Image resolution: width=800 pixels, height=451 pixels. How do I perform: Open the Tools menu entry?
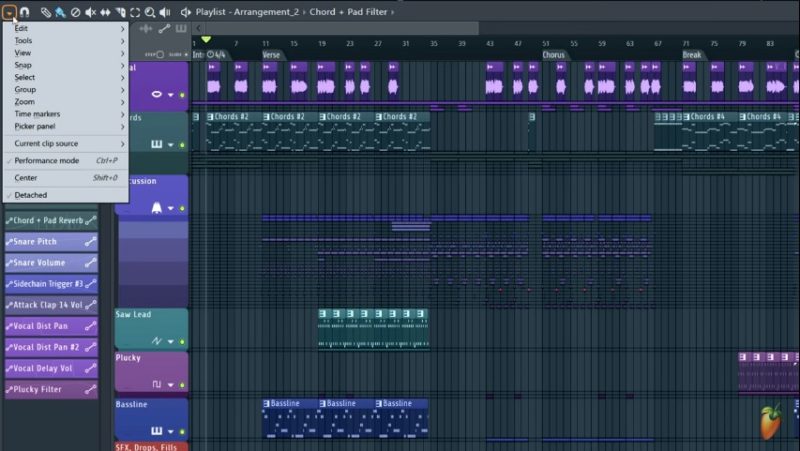(x=66, y=40)
